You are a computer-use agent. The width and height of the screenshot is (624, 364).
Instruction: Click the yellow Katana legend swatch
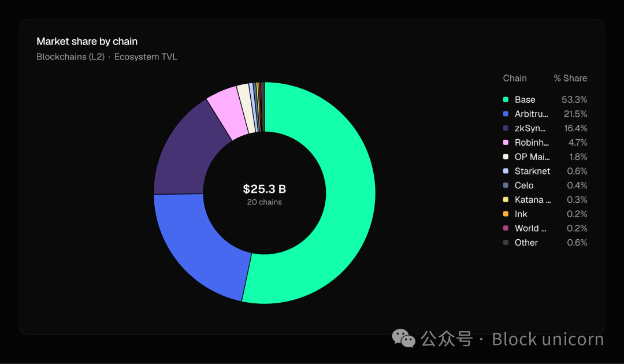(506, 200)
